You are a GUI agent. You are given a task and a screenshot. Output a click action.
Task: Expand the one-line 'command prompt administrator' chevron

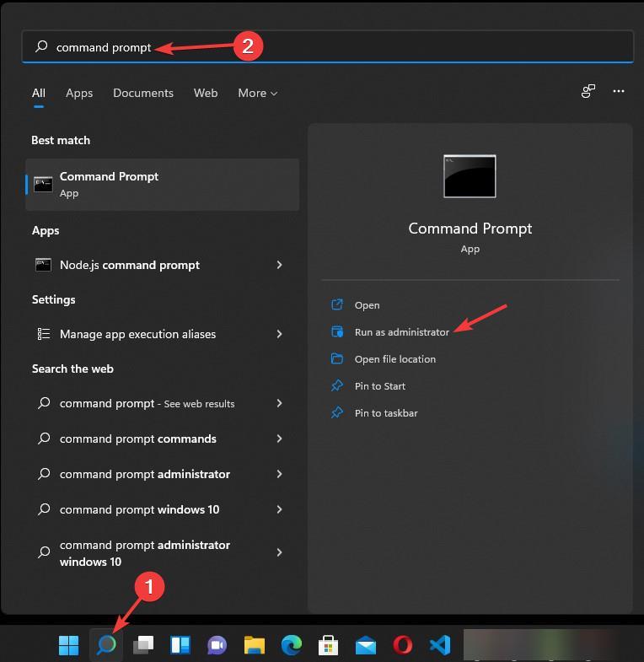(279, 474)
